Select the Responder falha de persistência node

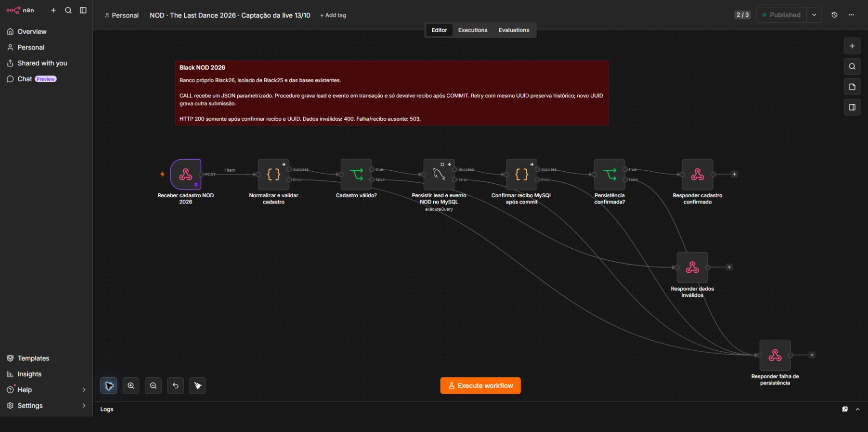775,355
